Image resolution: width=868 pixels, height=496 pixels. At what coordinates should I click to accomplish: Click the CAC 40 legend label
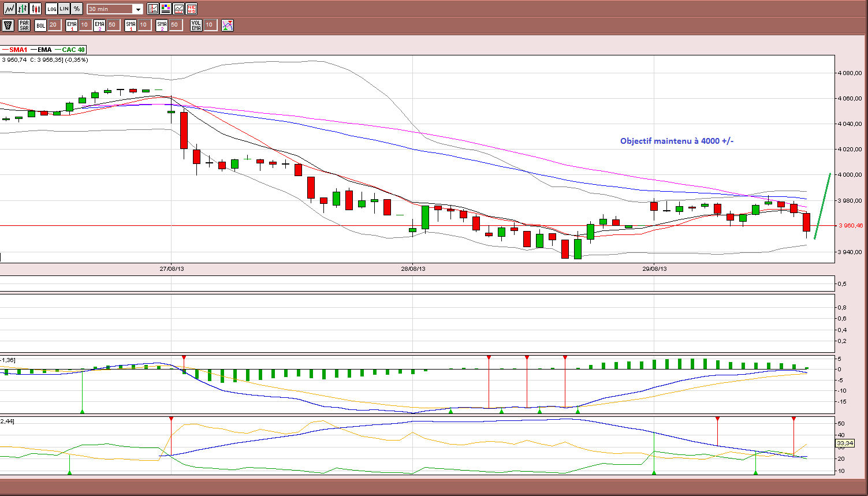click(73, 50)
